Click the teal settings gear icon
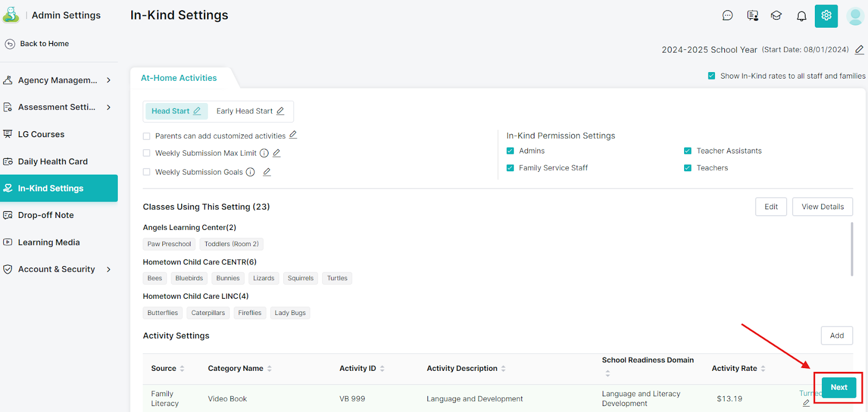Image resolution: width=868 pixels, height=412 pixels. click(826, 16)
